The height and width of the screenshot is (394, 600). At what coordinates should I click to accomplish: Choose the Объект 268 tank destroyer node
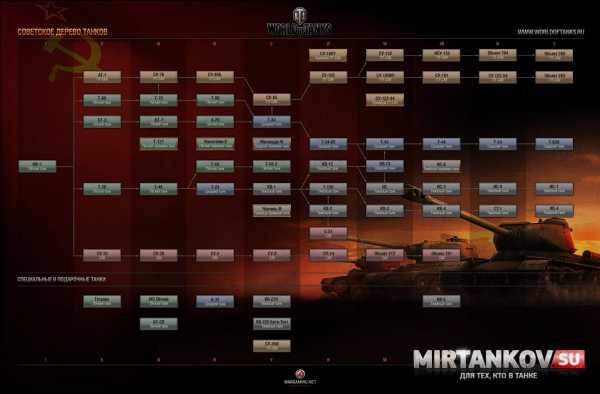(554, 55)
